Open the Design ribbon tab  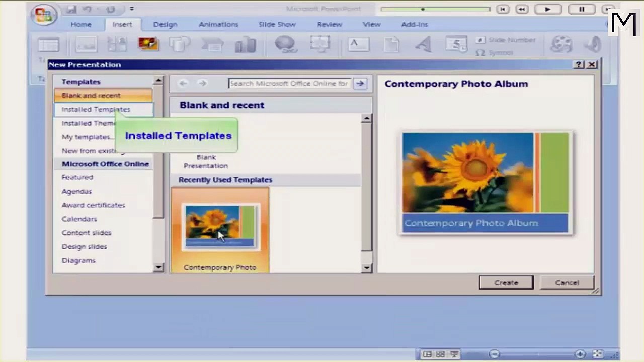165,24
